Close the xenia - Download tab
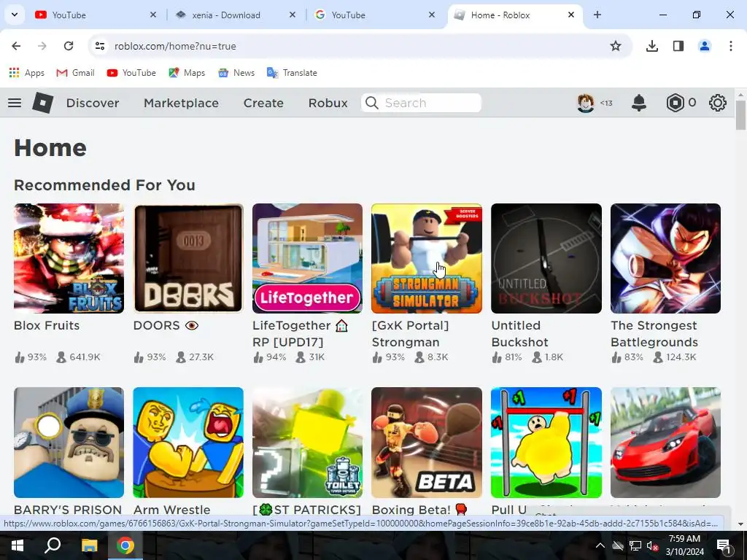 293,15
